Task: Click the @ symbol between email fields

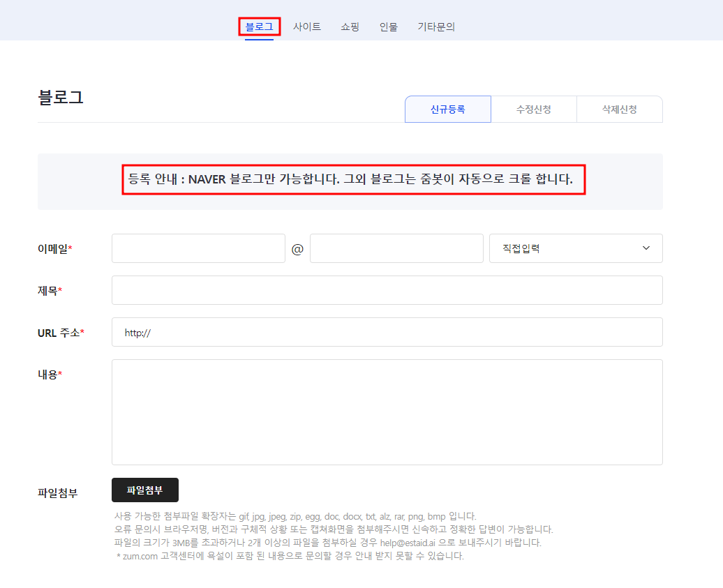Action: click(x=297, y=249)
